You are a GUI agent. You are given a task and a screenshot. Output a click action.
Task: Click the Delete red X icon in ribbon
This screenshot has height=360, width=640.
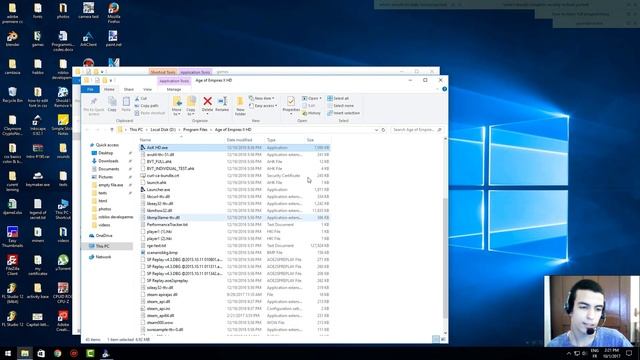207,101
